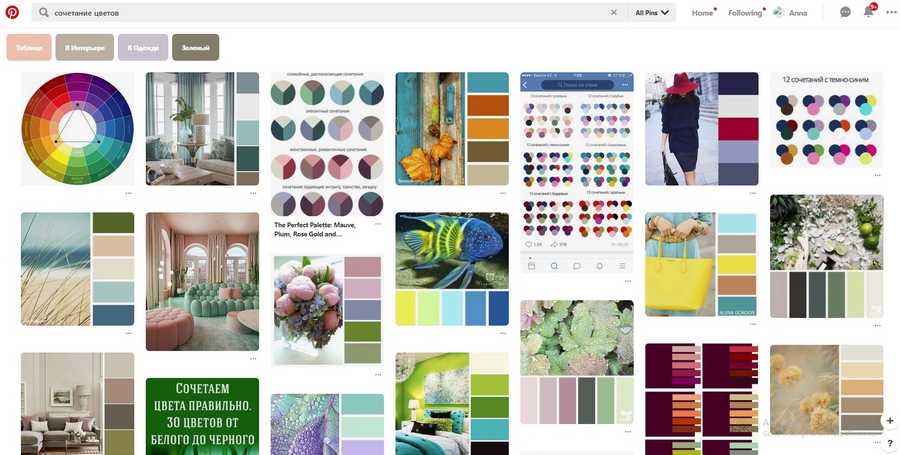Open the red hat woman pin

701,129
